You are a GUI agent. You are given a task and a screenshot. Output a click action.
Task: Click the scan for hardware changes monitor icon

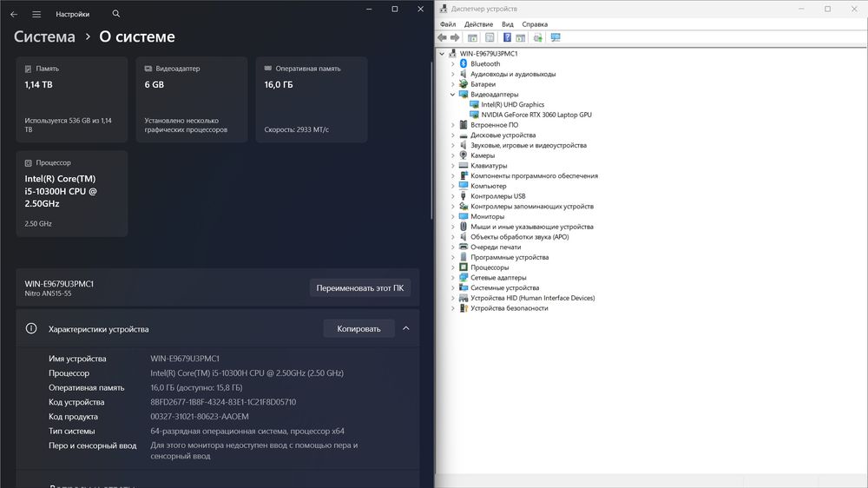tap(556, 37)
